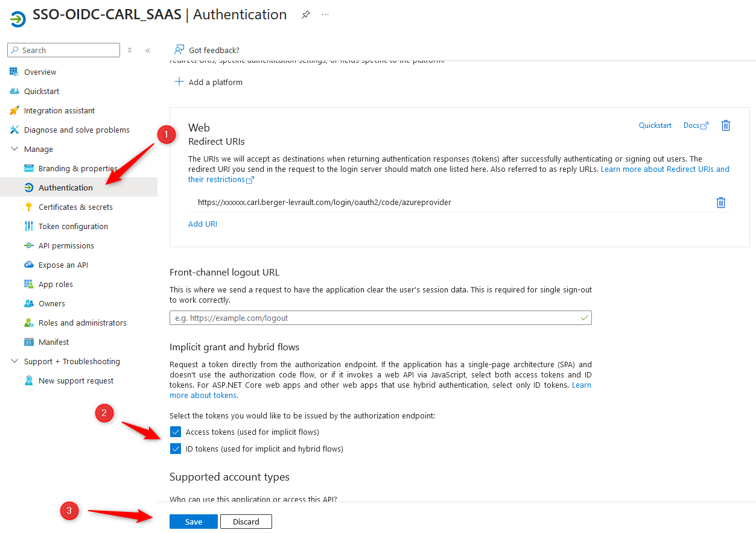
Task: Click the Roles and administrators icon
Action: (x=28, y=323)
